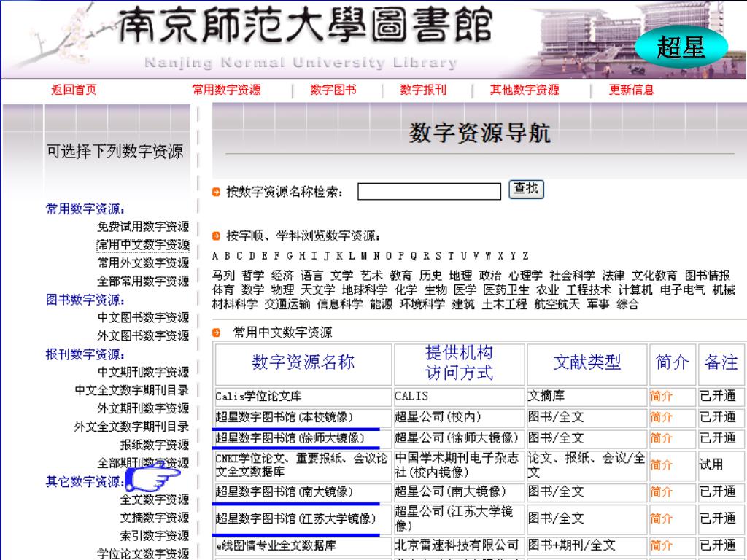Browse the 综合 subject category
Viewport: 747px width, 560px height.
[x=627, y=304]
